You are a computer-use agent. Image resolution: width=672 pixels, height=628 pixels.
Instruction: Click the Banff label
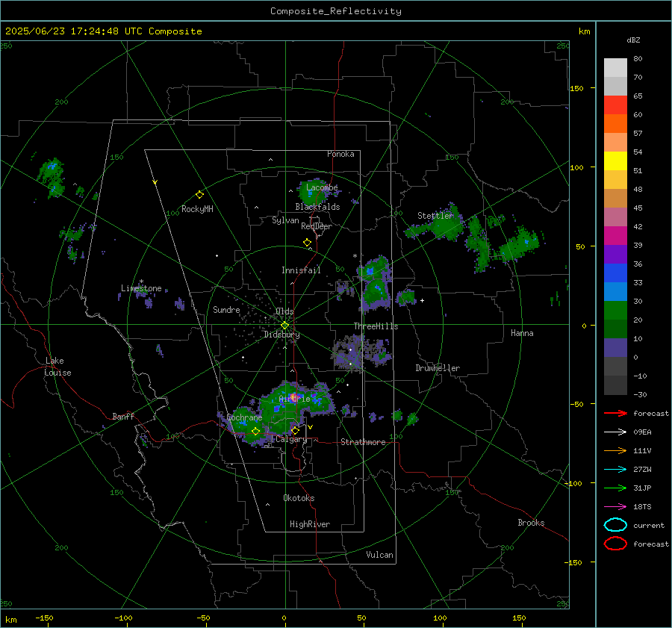click(123, 416)
